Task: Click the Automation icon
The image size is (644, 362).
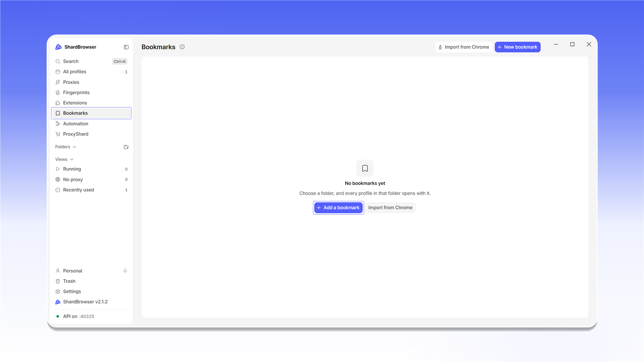Action: 58,124
